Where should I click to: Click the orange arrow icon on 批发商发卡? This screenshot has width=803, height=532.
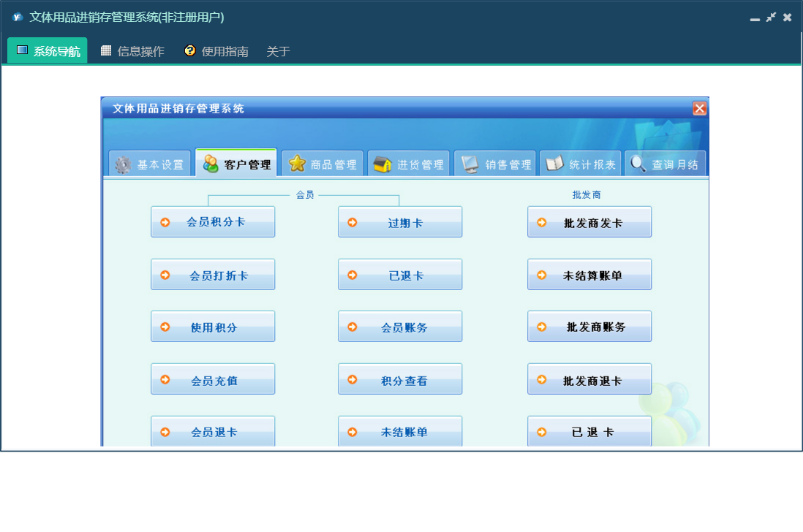click(542, 222)
